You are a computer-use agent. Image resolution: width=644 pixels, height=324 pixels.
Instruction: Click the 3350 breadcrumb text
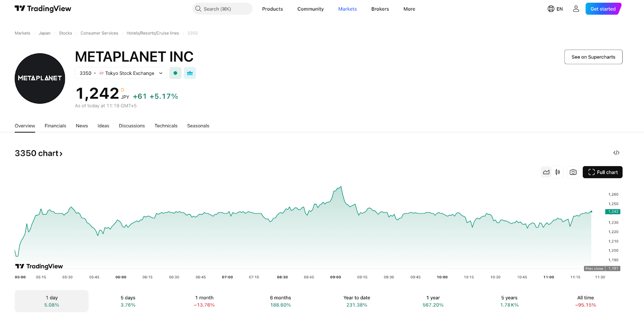[192, 33]
